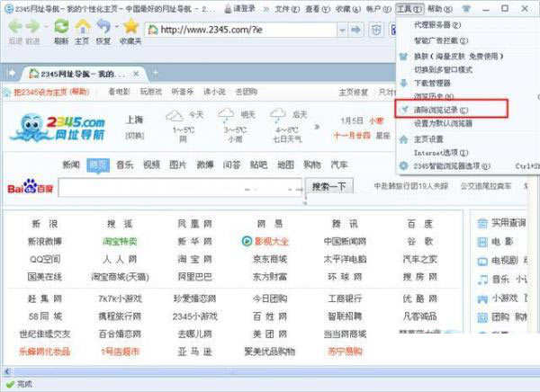Open 京东商城 site link
The image size is (540, 392).
click(x=270, y=259)
